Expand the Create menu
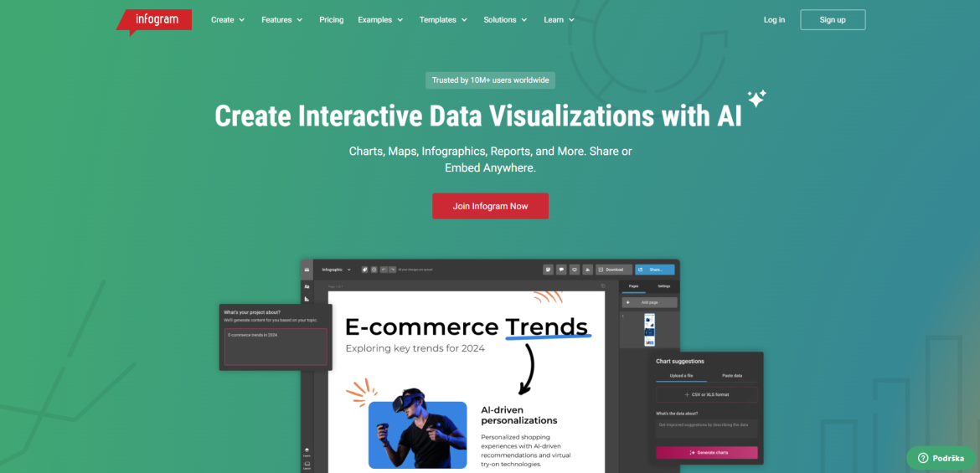 tap(228, 19)
